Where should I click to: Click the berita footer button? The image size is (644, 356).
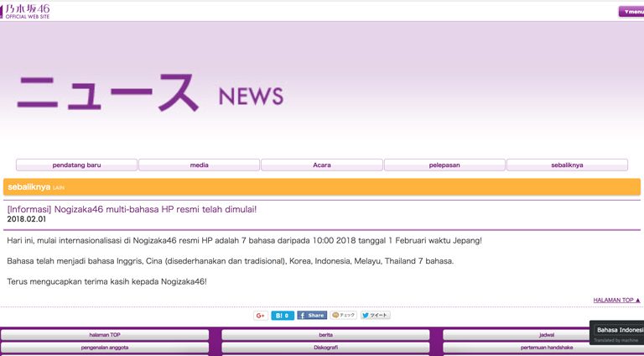point(325,335)
